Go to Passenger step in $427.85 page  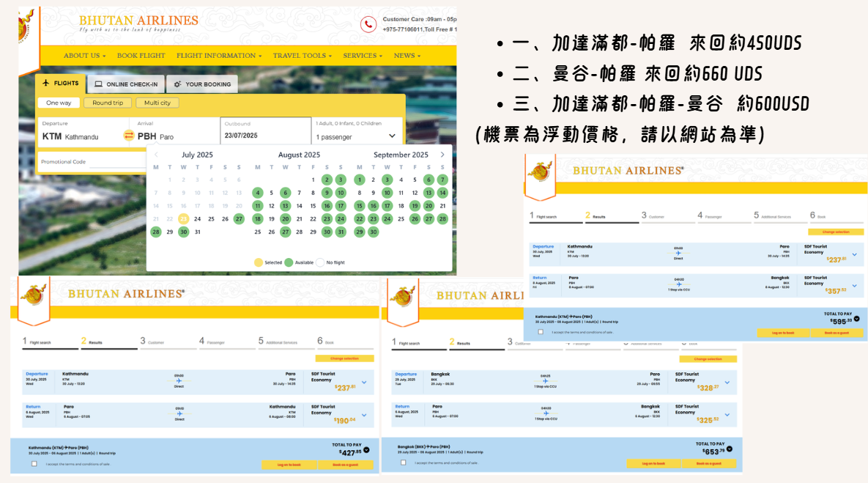[226, 342]
